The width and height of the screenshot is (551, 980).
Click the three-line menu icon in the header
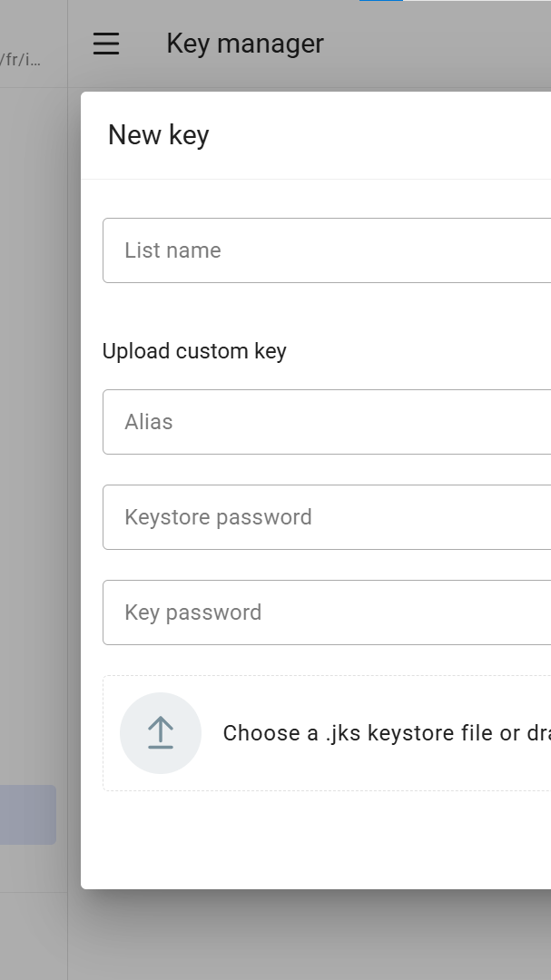tap(106, 44)
